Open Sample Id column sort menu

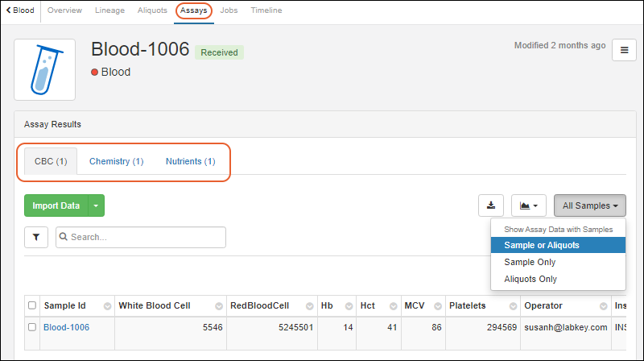click(107, 306)
